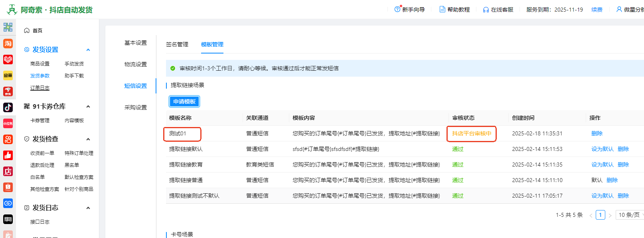644x238 pixels.
Task: Collapse the 发货检查 section chevron
Action: coord(88,139)
